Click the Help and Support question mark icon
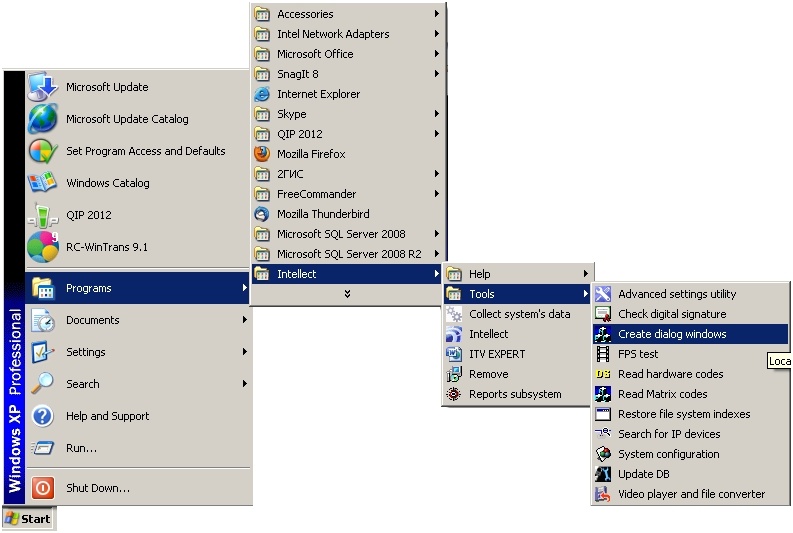 pyautogui.click(x=42, y=416)
